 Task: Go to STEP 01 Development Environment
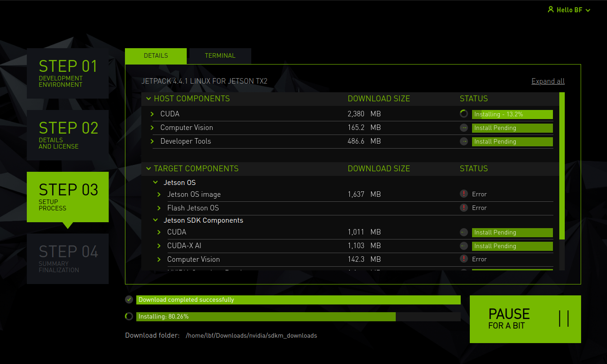coord(68,73)
